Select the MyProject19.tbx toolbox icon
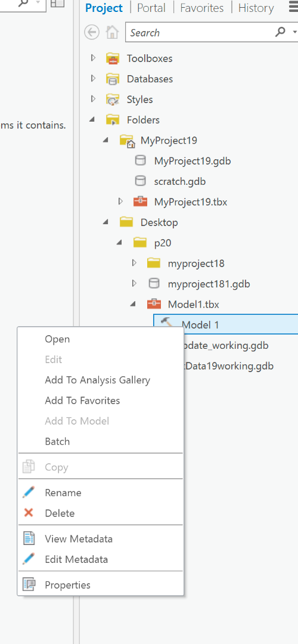 [x=141, y=202]
